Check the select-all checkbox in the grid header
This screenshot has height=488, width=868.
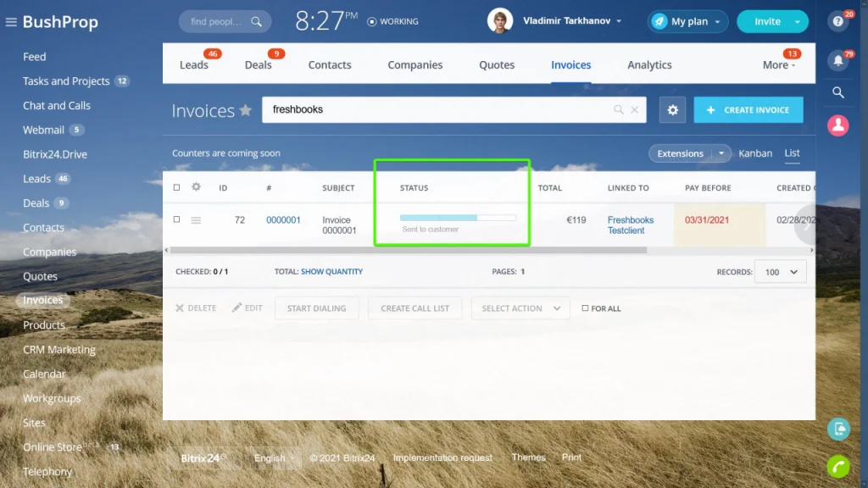(x=175, y=187)
